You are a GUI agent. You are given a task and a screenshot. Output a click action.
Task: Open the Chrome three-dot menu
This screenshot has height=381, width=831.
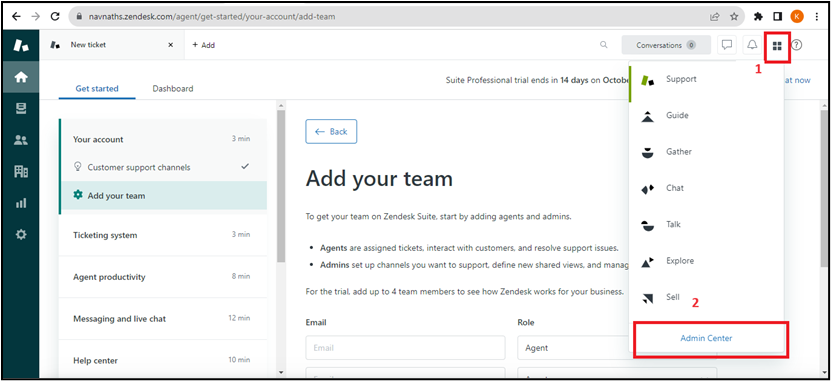coord(816,16)
